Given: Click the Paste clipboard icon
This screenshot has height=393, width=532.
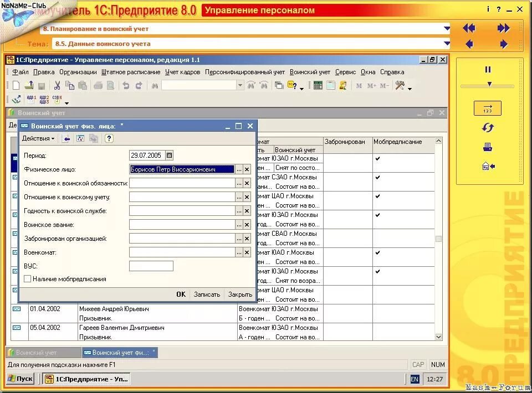Looking at the screenshot, I should (x=83, y=85).
